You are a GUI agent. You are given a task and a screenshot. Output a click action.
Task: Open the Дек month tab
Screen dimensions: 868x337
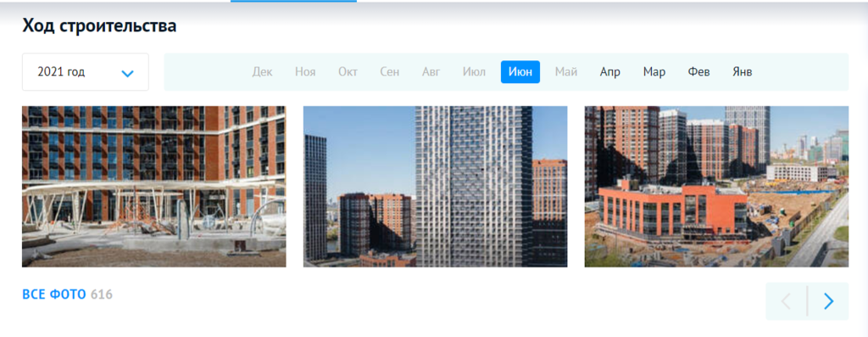pos(263,72)
